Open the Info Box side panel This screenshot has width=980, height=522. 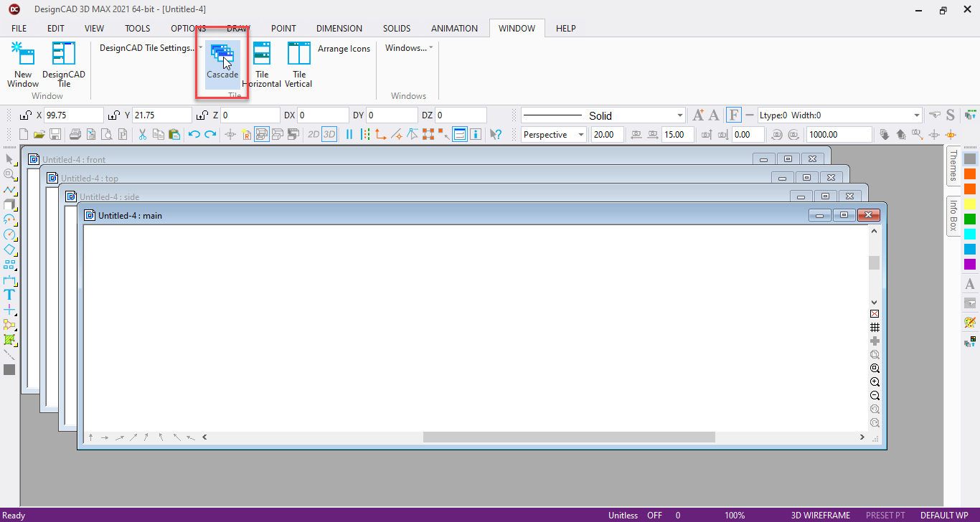[953, 215]
